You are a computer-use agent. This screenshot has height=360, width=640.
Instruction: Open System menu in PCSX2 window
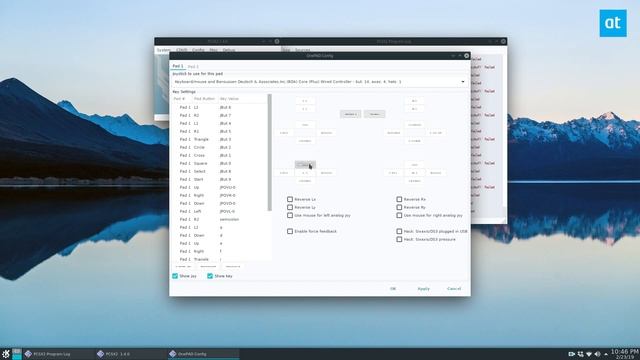click(163, 50)
